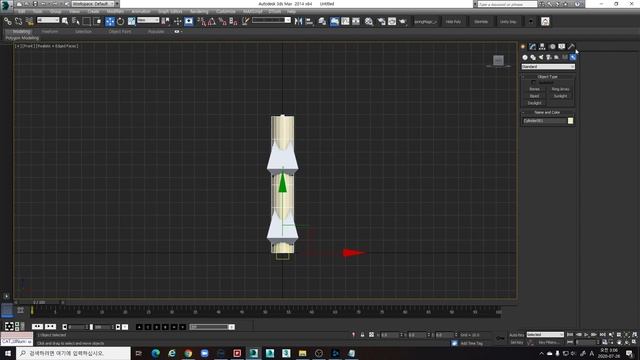The width and height of the screenshot is (640, 360).
Task: Select the Cameras create category icon
Action: [x=549, y=58]
